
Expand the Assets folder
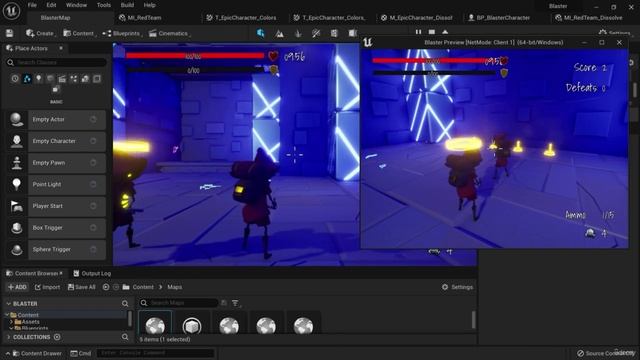click(x=11, y=322)
